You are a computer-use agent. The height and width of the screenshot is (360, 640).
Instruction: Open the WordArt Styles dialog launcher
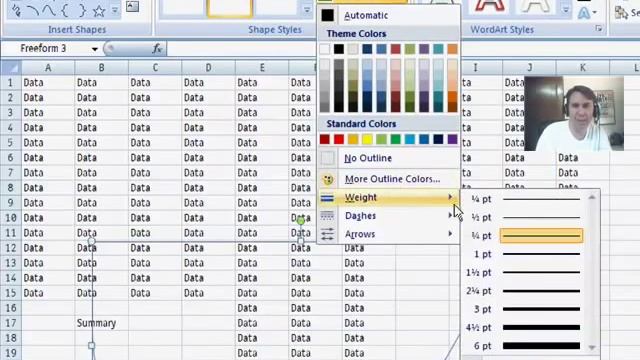(599, 29)
